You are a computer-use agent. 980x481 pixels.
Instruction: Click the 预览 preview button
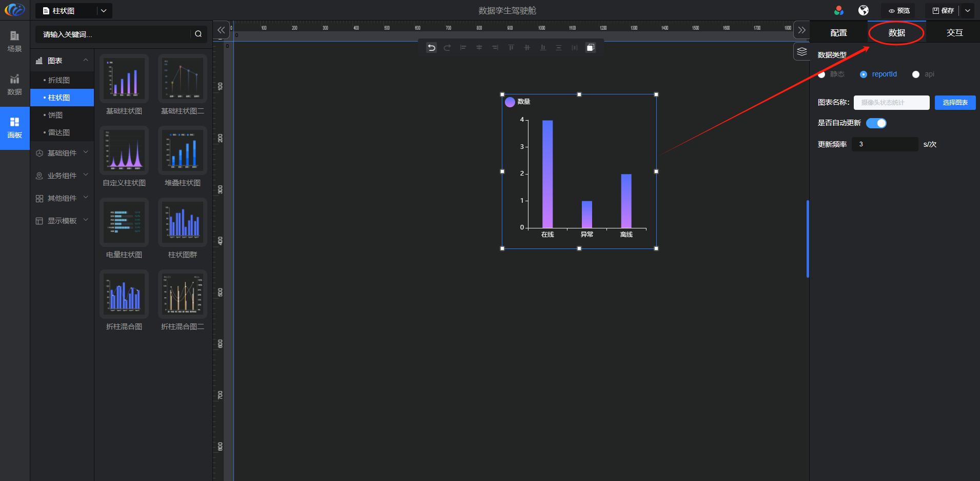pos(899,11)
